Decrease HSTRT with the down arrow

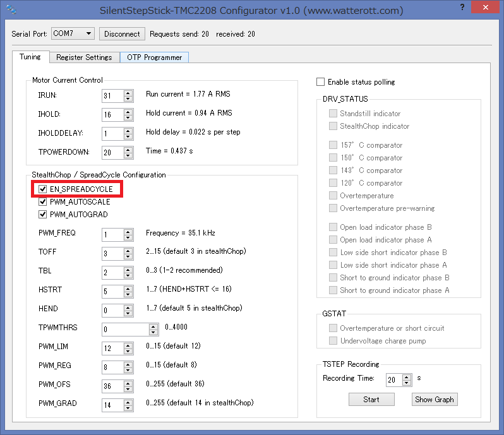[128, 294]
